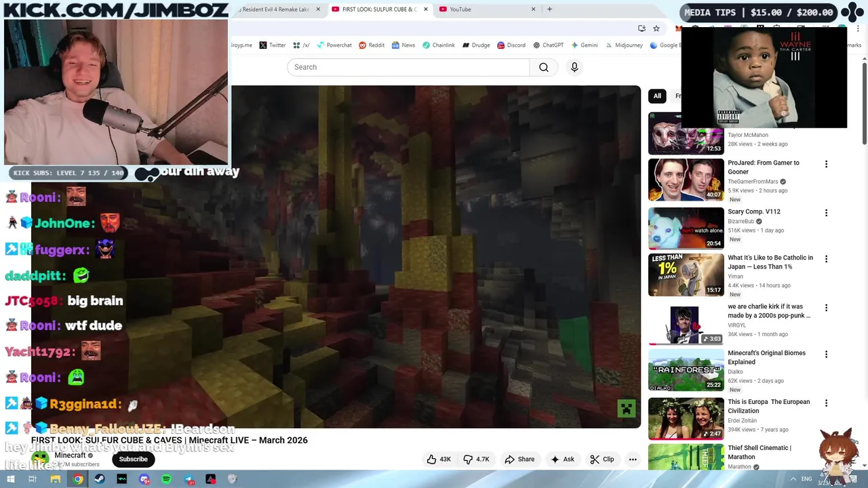
Task: Open Spotify from the taskbar
Action: tap(166, 479)
